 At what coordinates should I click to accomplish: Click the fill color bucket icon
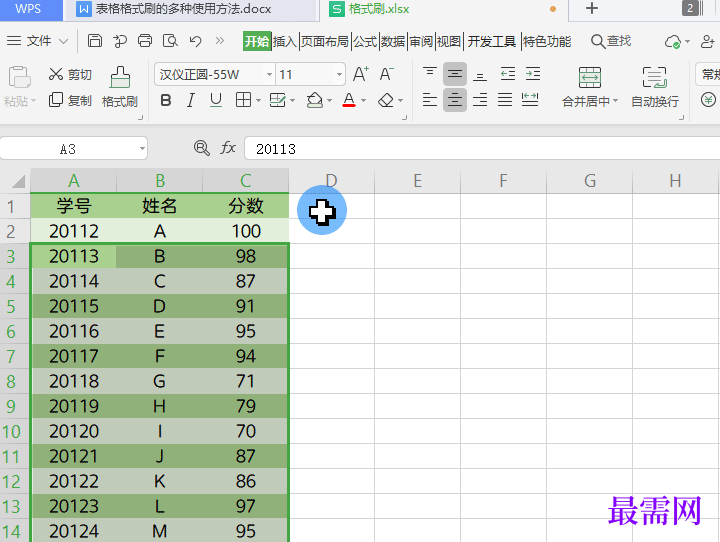315,100
